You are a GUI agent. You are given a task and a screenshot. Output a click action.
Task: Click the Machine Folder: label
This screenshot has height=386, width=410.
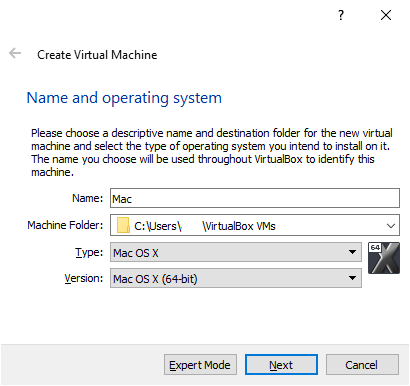coord(65,225)
